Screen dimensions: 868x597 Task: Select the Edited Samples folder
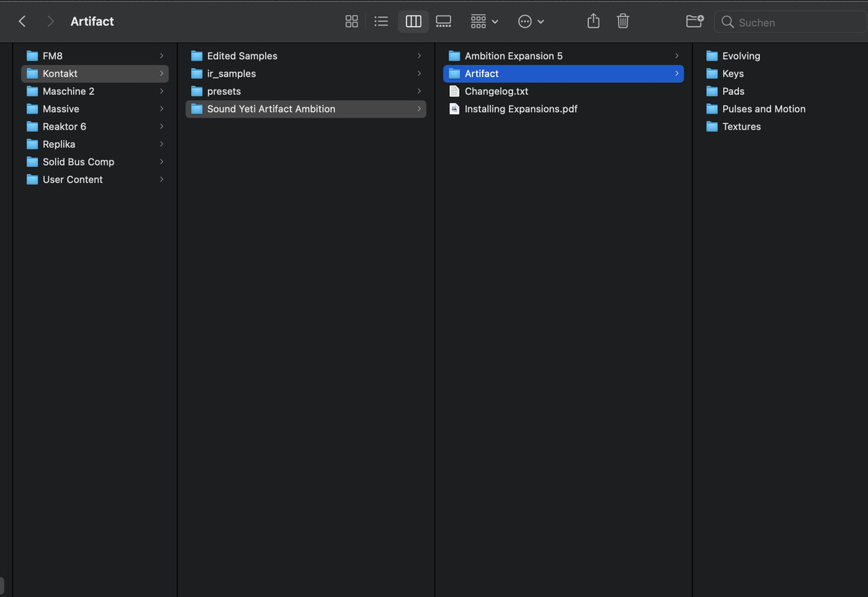click(x=305, y=56)
